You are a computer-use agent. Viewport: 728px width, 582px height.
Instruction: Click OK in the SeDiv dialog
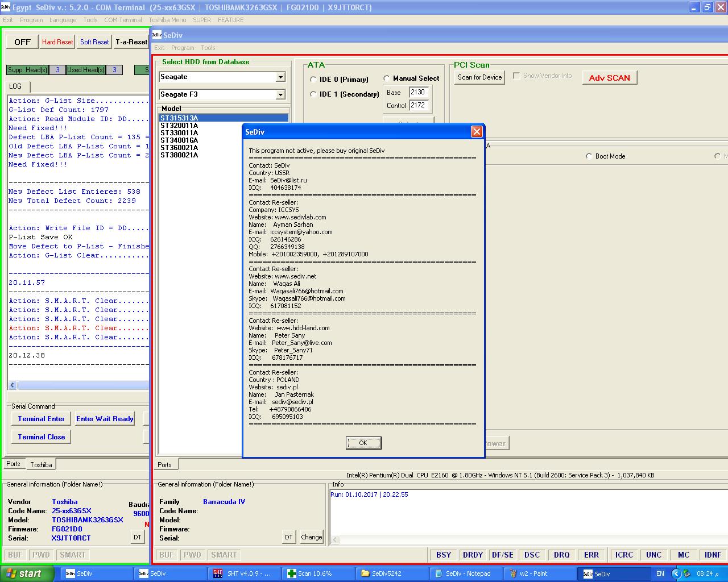(363, 443)
